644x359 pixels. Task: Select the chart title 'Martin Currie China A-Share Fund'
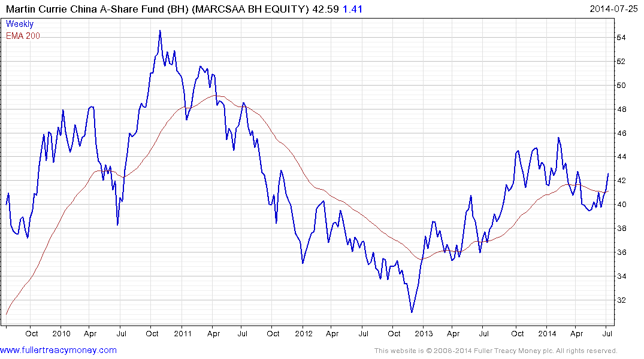(86, 9)
